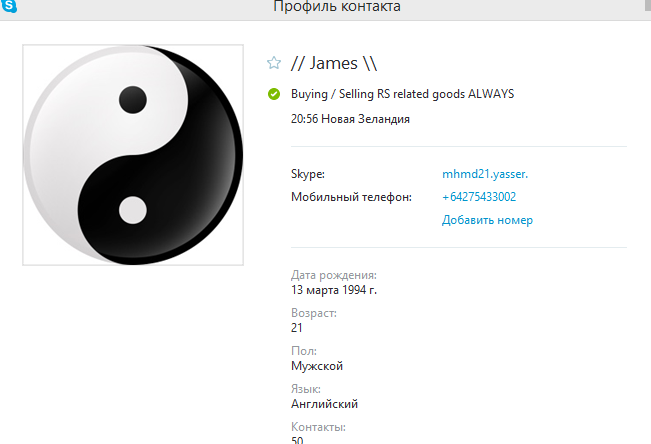This screenshot has width=651, height=444.
Task: Click the 20:56 Новая Зеландия local time text
Action: click(350, 119)
